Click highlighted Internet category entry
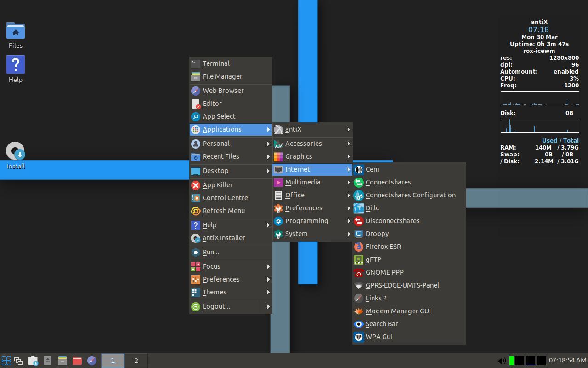 click(312, 169)
